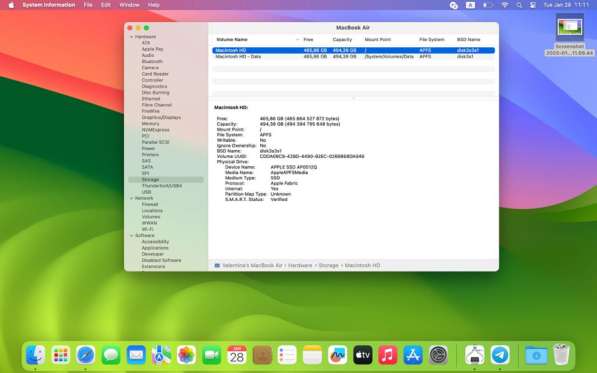Open Maps from the Dock
Viewport: 597px width, 373px height.
point(161,355)
